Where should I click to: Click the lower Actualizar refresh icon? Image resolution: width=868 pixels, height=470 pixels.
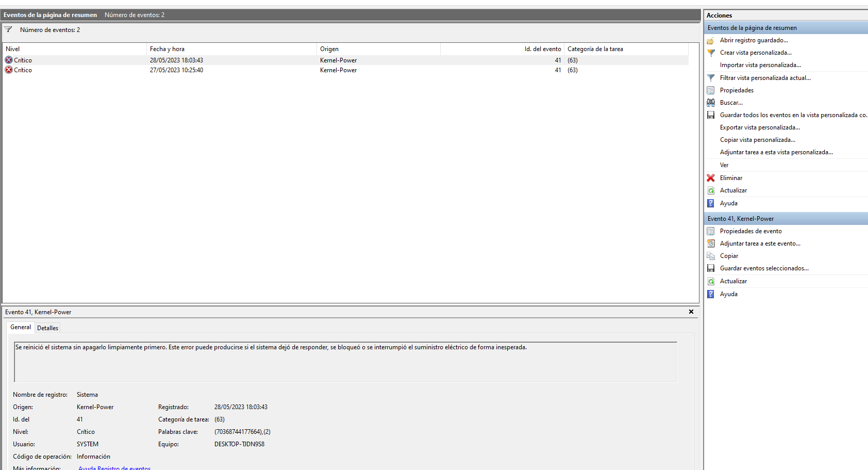point(711,281)
